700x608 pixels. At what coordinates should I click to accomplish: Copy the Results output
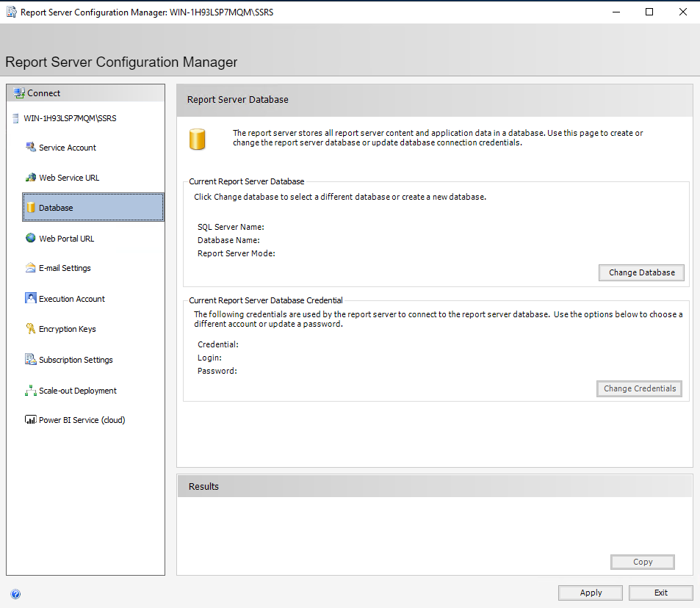tap(642, 562)
